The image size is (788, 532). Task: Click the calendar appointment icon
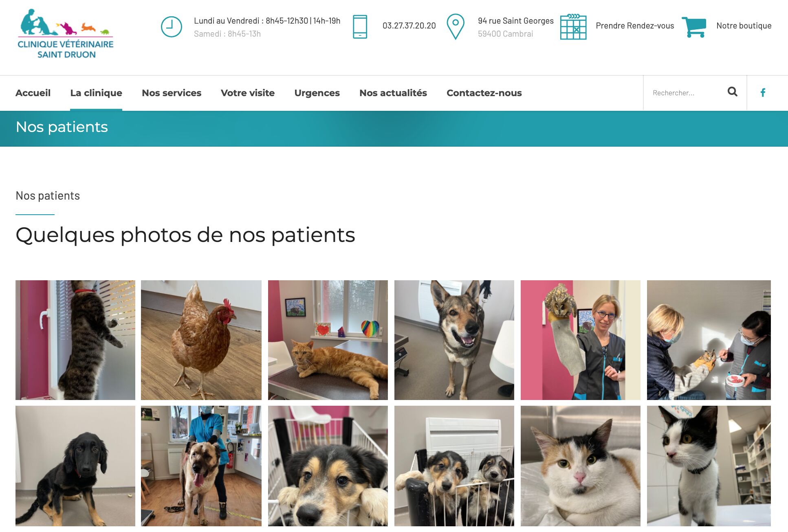[x=573, y=26]
